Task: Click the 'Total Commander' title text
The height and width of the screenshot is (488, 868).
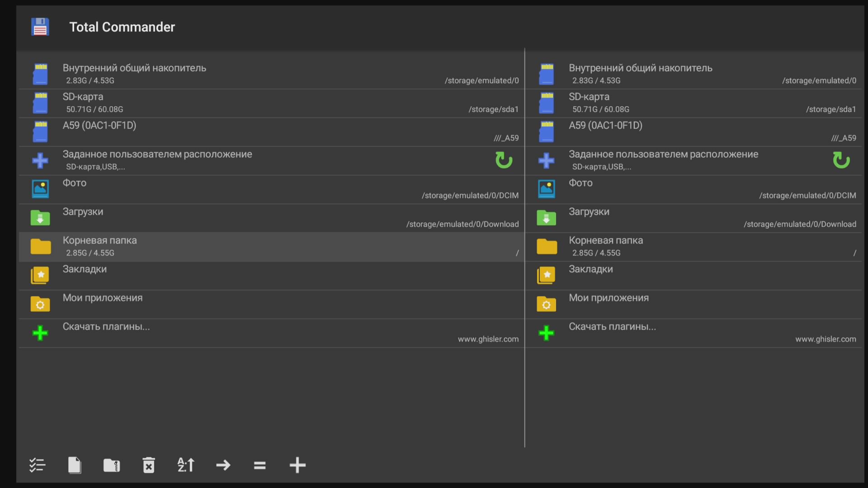Action: click(122, 27)
